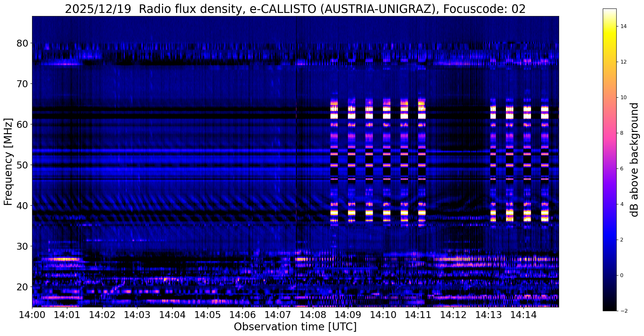Click the 20 tick on the frequency axis
Image resolution: width=644 pixels, height=336 pixels.
[22, 287]
